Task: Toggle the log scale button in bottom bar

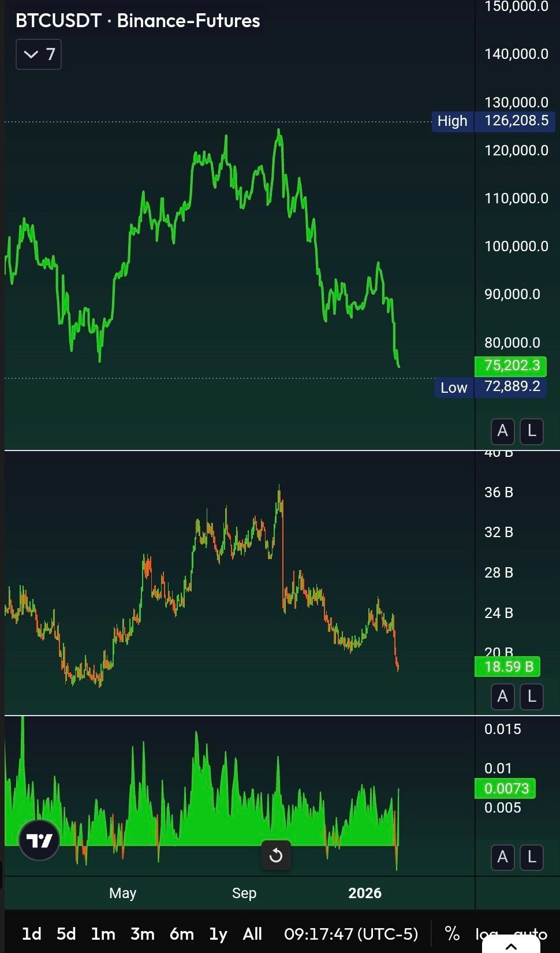Action: [487, 935]
